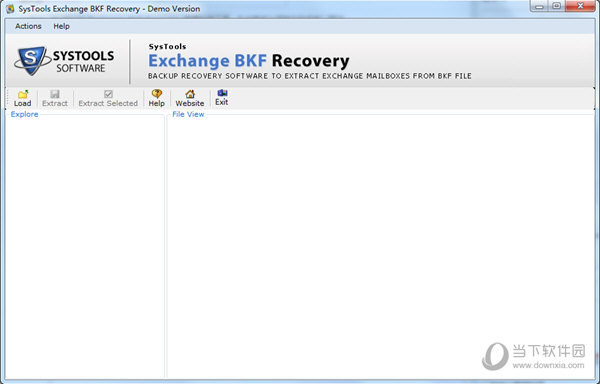Click the application icon in the title bar
The height and width of the screenshot is (384, 600).
(x=10, y=9)
